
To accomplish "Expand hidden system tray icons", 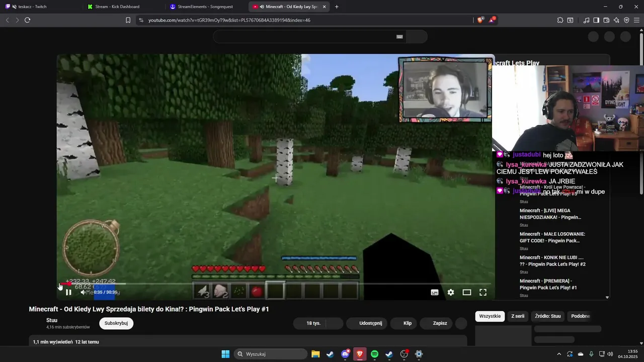I will coord(558,354).
